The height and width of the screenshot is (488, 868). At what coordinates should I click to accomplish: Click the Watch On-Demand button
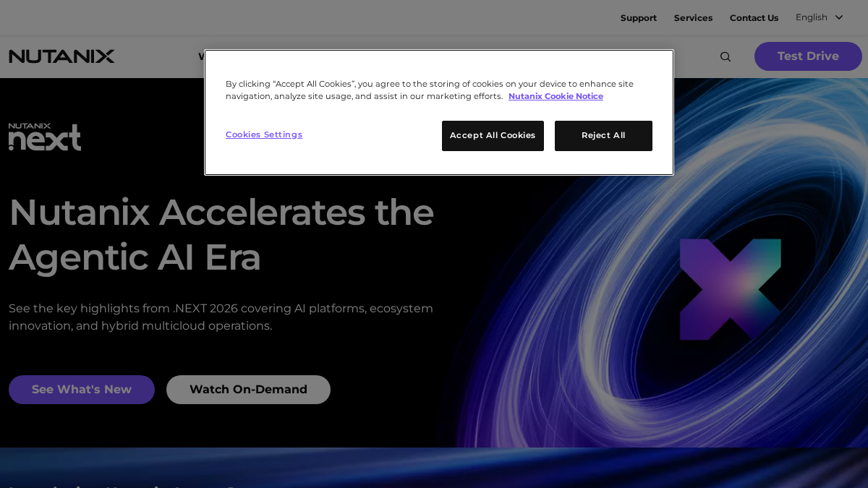(x=248, y=390)
